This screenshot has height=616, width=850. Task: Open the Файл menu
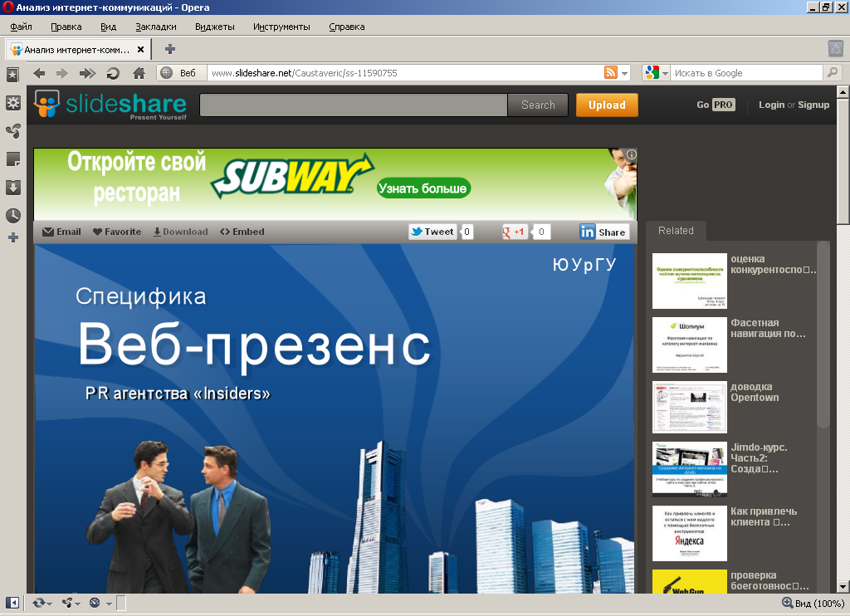21,27
